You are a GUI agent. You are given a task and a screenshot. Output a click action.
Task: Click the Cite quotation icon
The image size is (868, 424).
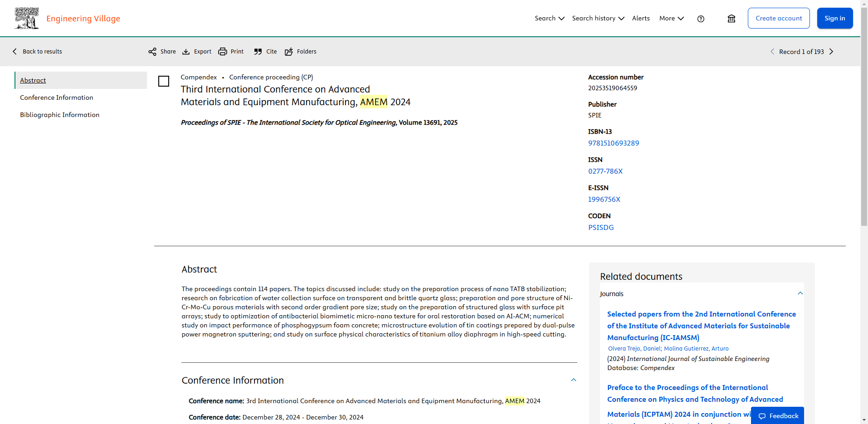click(x=258, y=52)
